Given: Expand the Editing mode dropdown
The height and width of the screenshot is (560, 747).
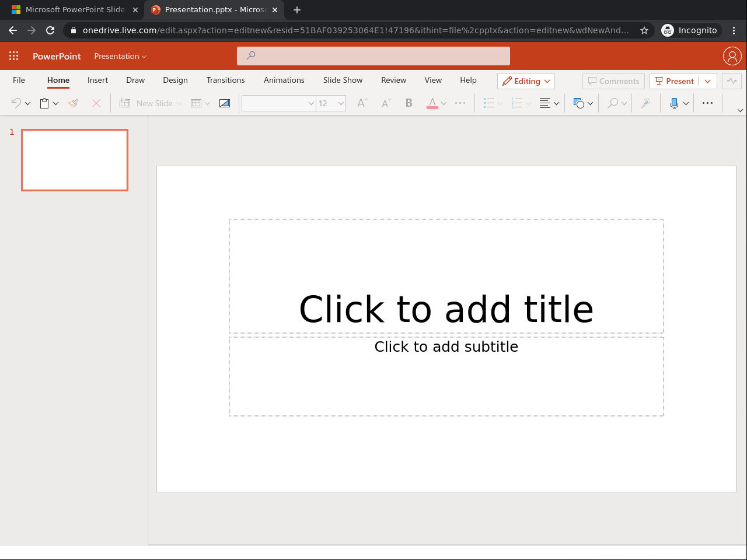Looking at the screenshot, I should 526,81.
